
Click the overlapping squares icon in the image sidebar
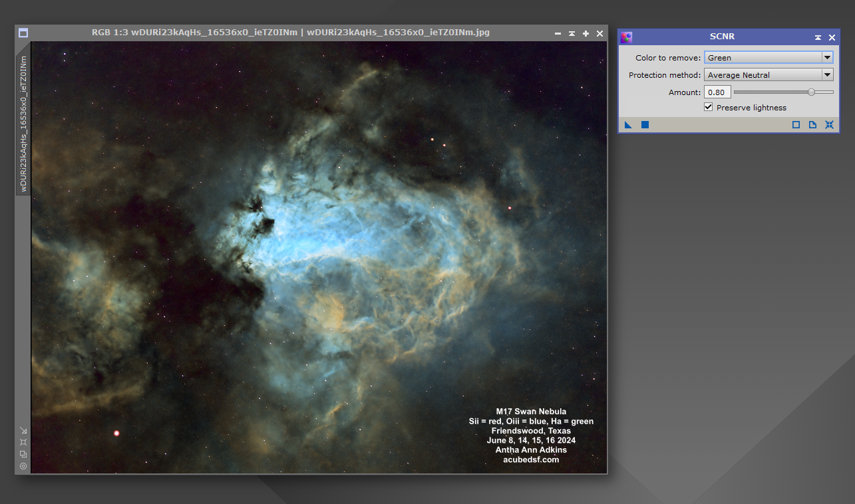click(x=23, y=454)
